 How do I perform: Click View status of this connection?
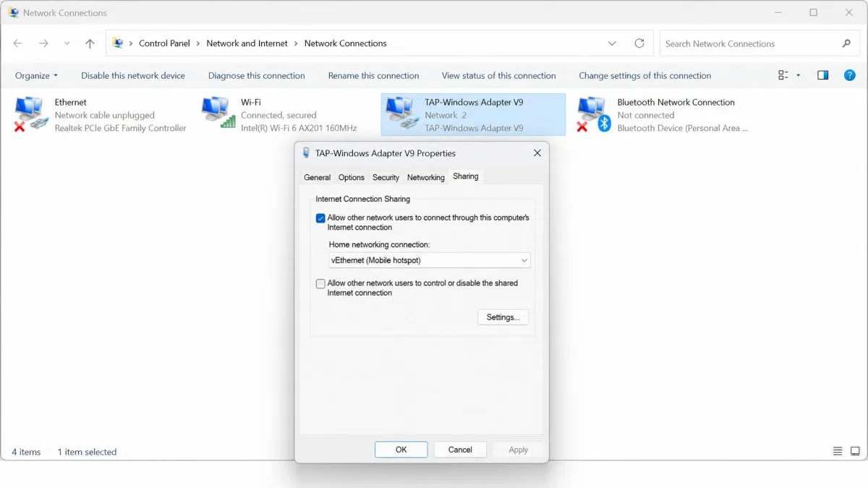tap(499, 75)
